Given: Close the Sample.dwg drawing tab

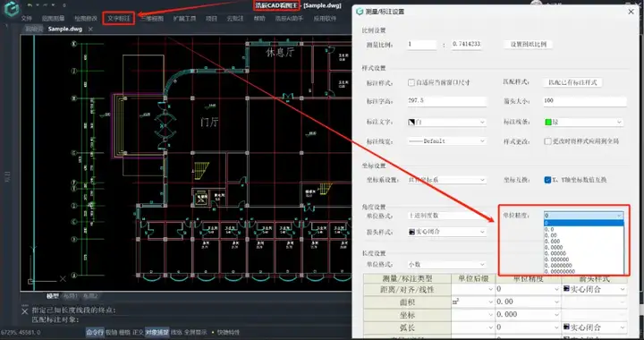Looking at the screenshot, I should (x=90, y=30).
